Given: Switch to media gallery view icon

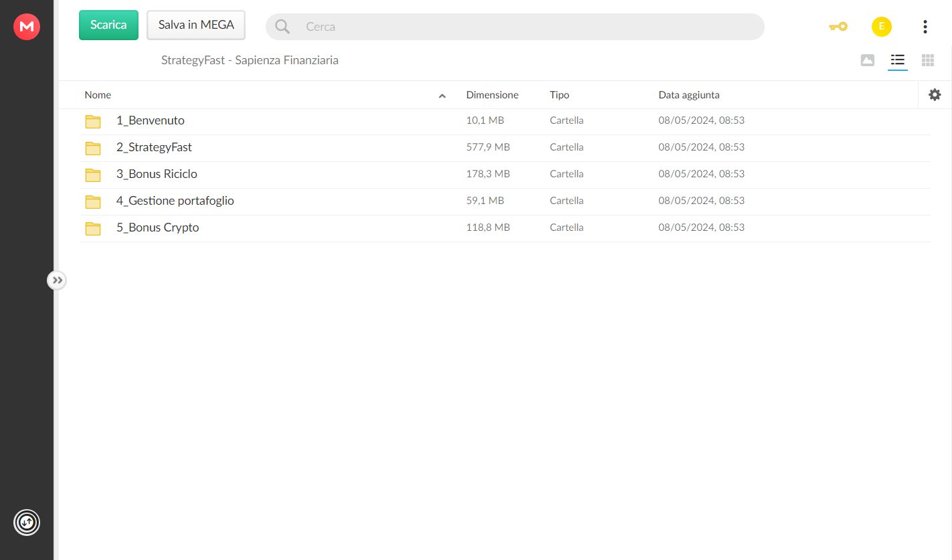Looking at the screenshot, I should [x=867, y=60].
